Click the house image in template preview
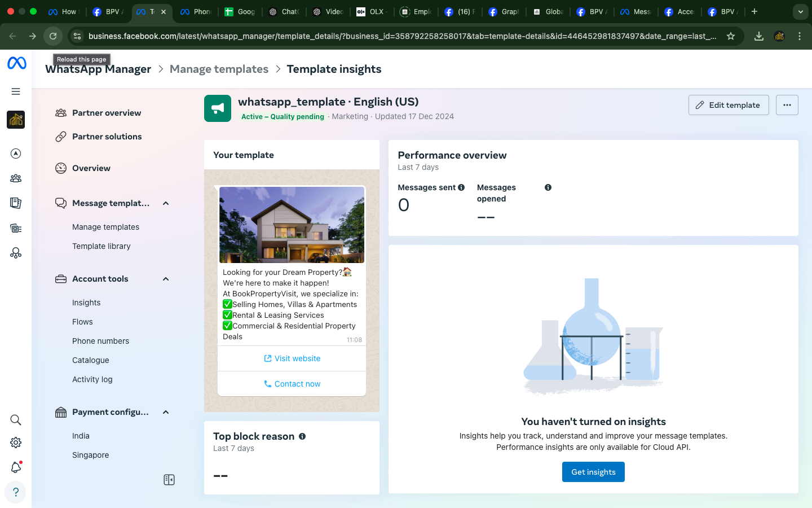 coord(292,225)
